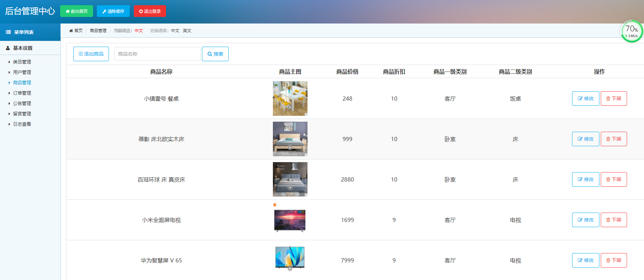Expand 用户管理 menu item
Screen dimensions: 644x280
coord(22,72)
